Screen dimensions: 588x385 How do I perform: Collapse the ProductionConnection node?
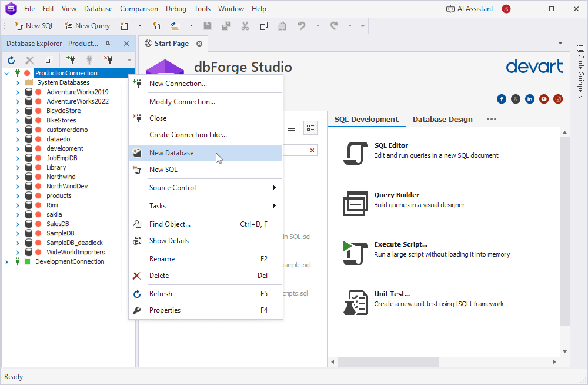click(x=6, y=73)
